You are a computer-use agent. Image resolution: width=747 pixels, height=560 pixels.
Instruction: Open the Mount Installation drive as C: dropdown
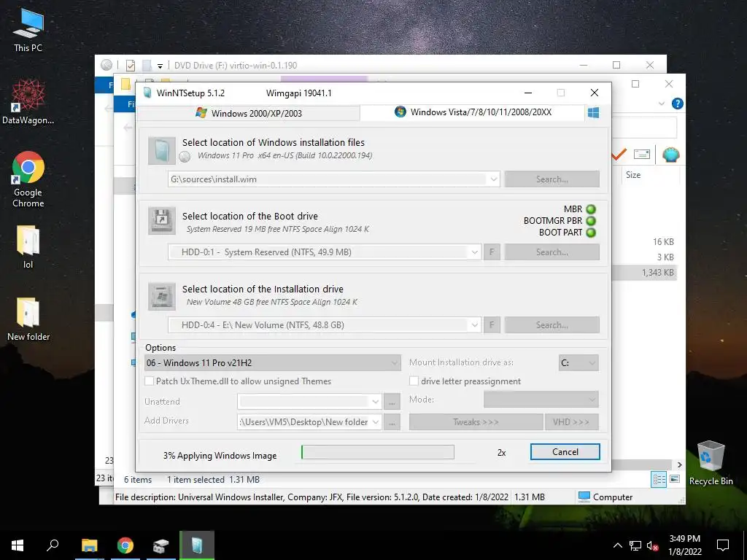(578, 363)
